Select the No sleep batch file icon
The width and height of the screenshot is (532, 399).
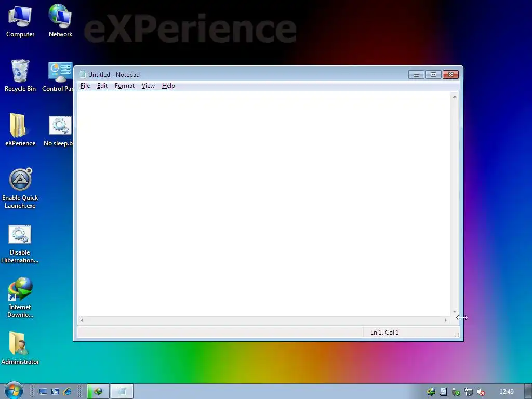pos(59,131)
